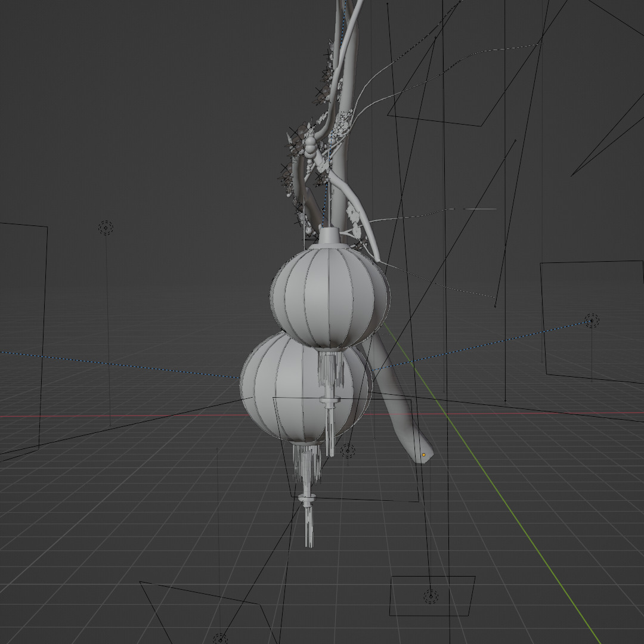
Task: Select the cylindrical cap atop upper lantern
Action: tap(329, 236)
